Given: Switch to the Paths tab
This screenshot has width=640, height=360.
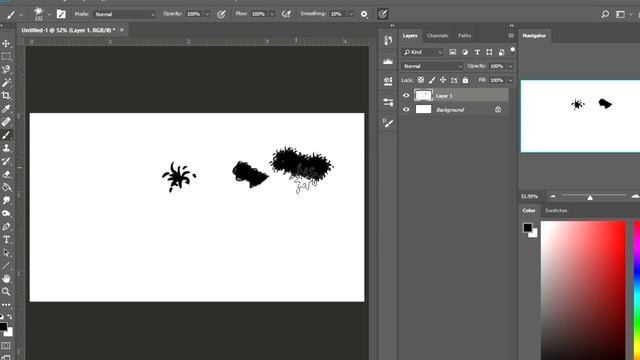Looking at the screenshot, I should point(464,36).
